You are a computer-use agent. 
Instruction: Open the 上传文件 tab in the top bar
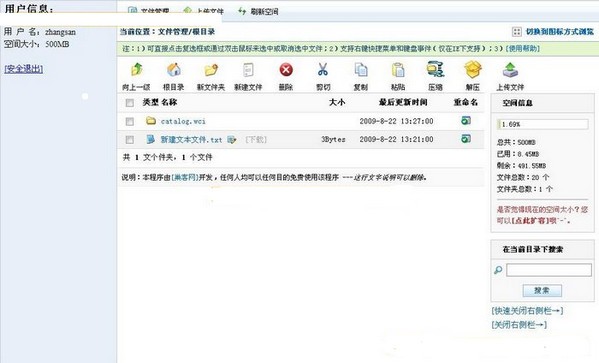[x=204, y=11]
